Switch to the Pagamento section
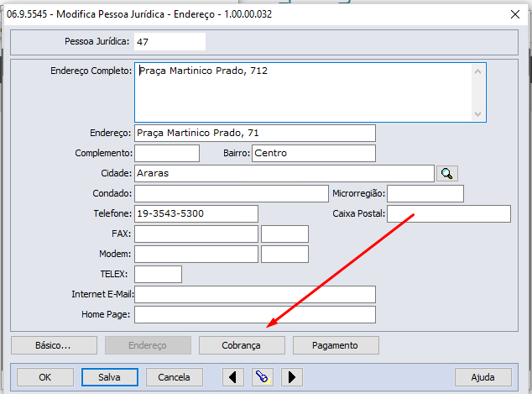 [x=336, y=345]
